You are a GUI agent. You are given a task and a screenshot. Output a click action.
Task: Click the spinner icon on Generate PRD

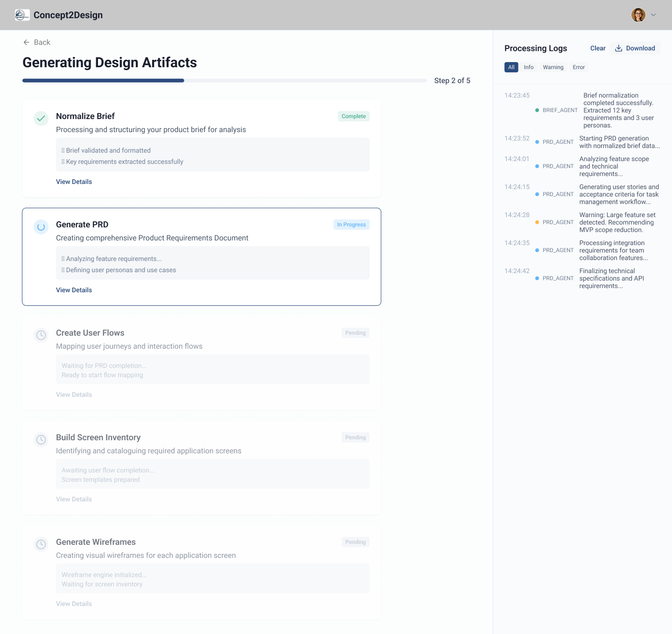click(x=41, y=227)
